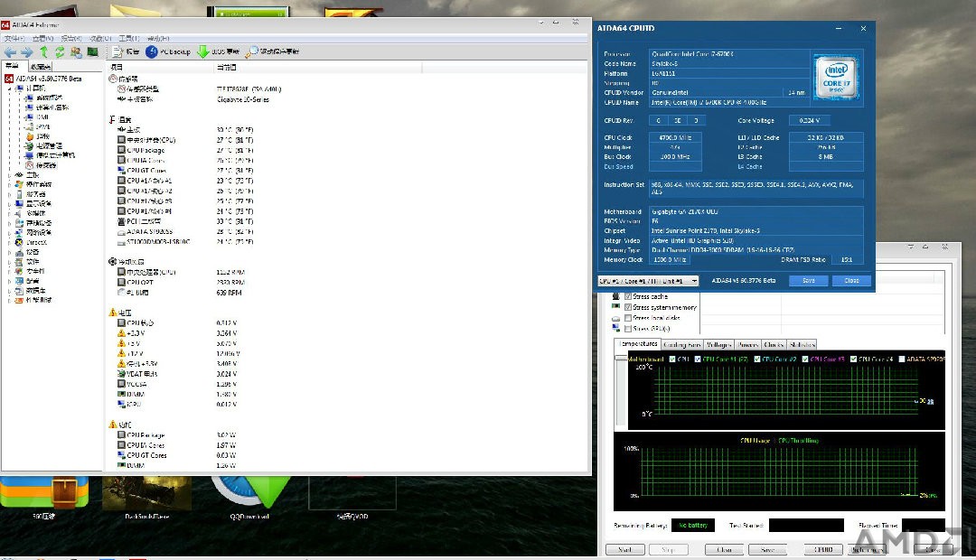
Task: Toggle the CPU Core #2 legend checkbox
Action: pos(757,359)
